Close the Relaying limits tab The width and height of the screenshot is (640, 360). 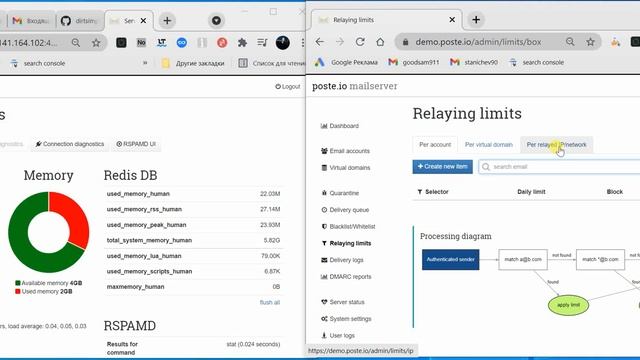[x=452, y=20]
